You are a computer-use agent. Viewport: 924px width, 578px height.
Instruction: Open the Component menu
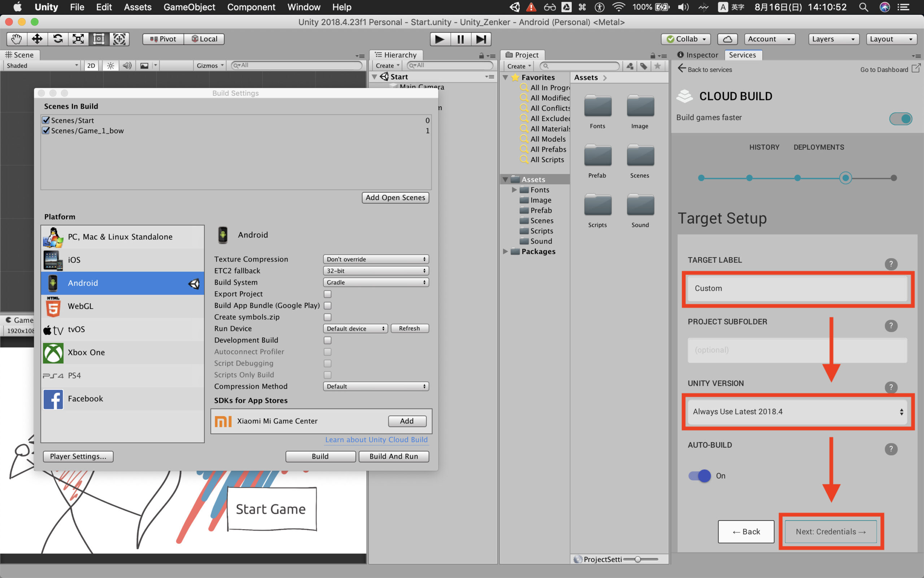click(251, 7)
